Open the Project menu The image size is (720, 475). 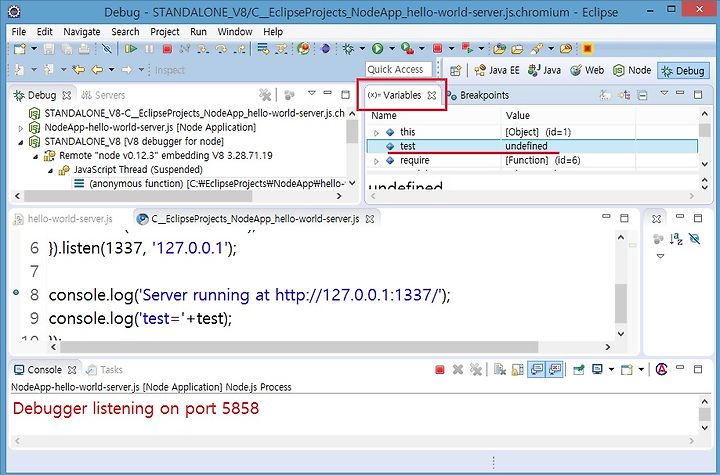[x=165, y=32]
